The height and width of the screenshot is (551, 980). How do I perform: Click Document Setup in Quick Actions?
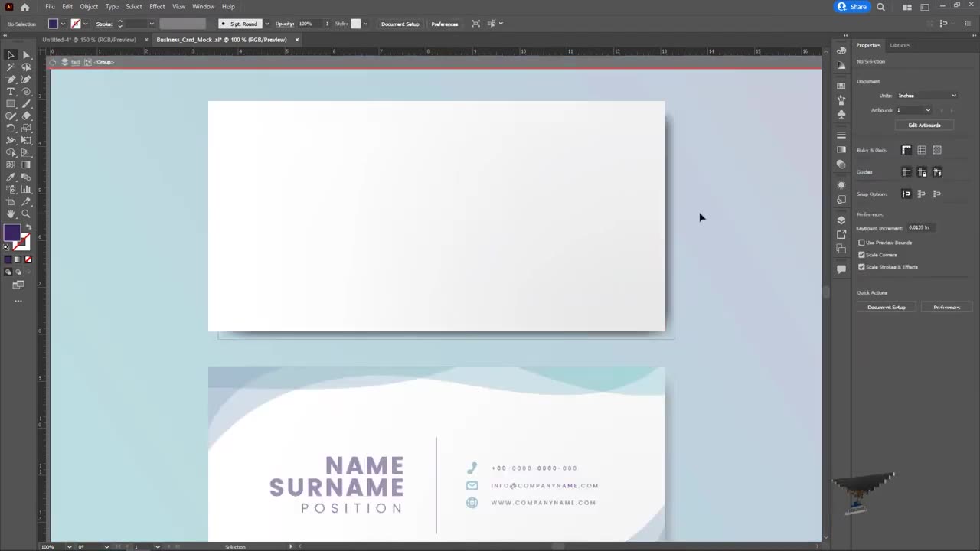(887, 307)
